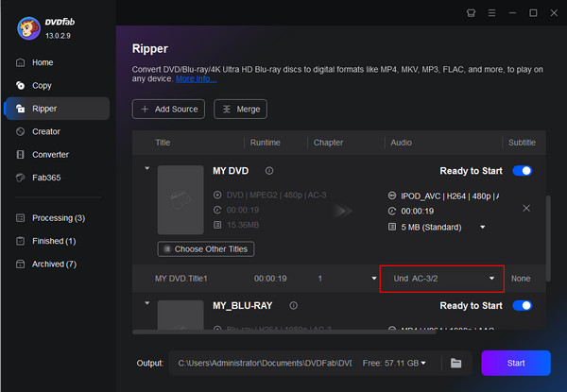This screenshot has width=567, height=392.
Task: Click the Ripper sidebar icon
Action: (x=20, y=109)
